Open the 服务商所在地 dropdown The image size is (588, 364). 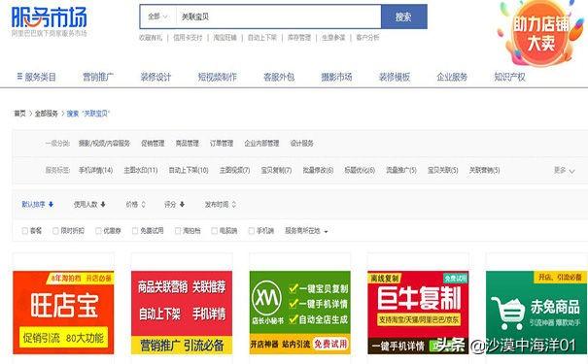pyautogui.click(x=306, y=231)
